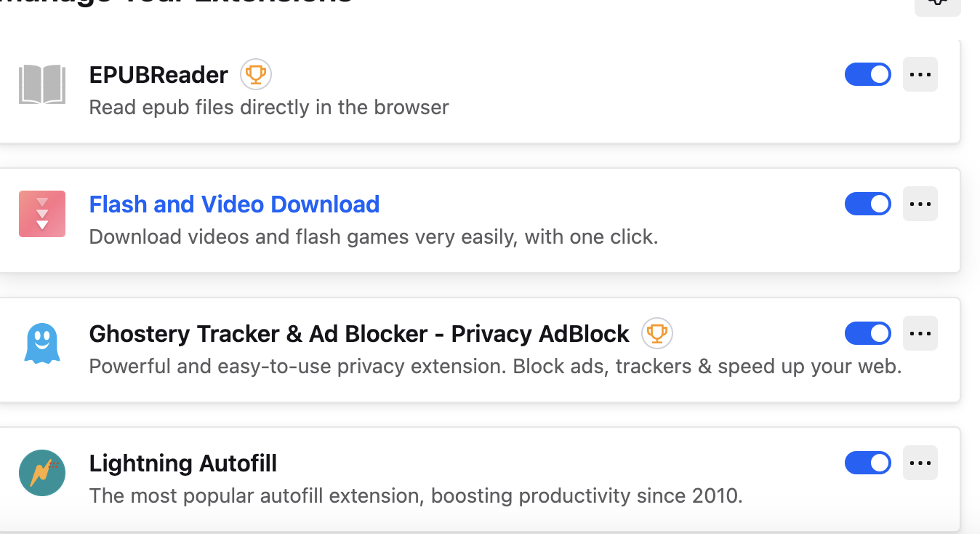Image resolution: width=980 pixels, height=534 pixels.
Task: Click the Ghostery recommended trophy badge
Action: pyautogui.click(x=657, y=334)
